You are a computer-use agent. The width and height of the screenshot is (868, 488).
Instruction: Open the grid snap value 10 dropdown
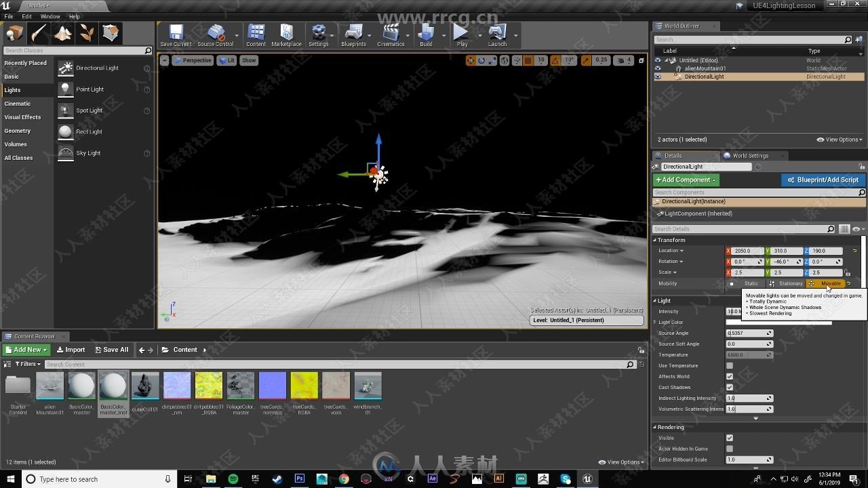541,60
